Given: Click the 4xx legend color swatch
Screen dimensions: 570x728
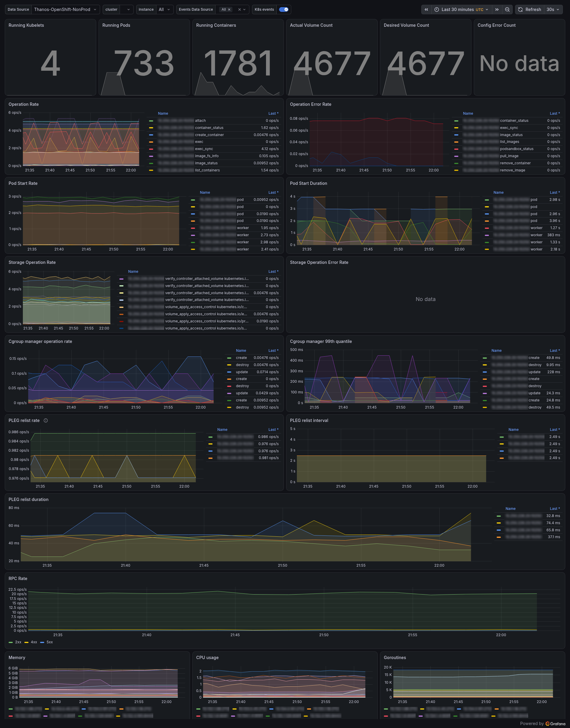Looking at the screenshot, I should [26, 642].
